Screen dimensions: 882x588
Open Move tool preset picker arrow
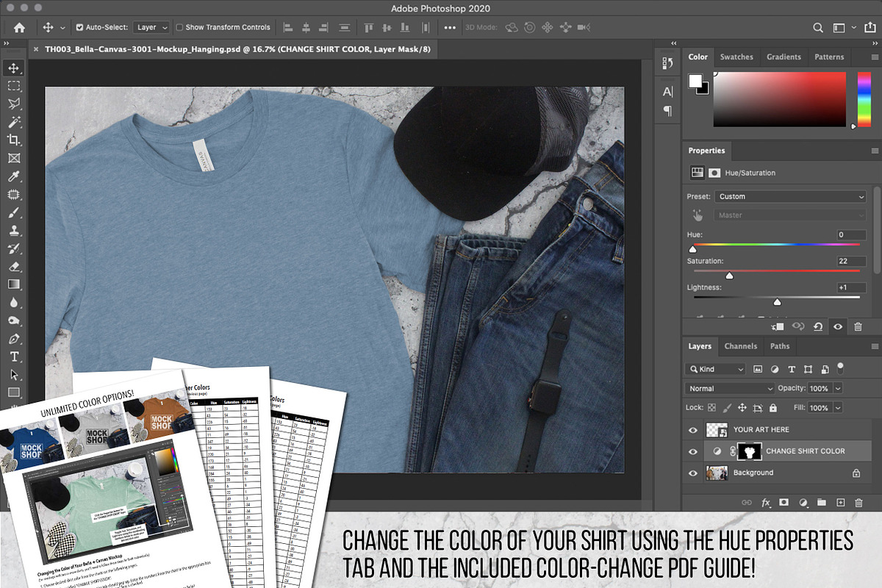63,27
